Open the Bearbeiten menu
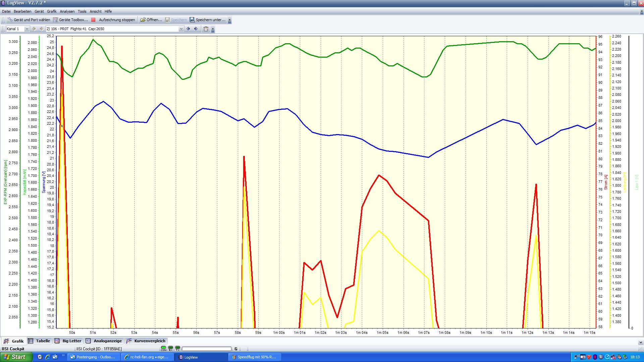This screenshot has width=644, height=362. (x=22, y=11)
